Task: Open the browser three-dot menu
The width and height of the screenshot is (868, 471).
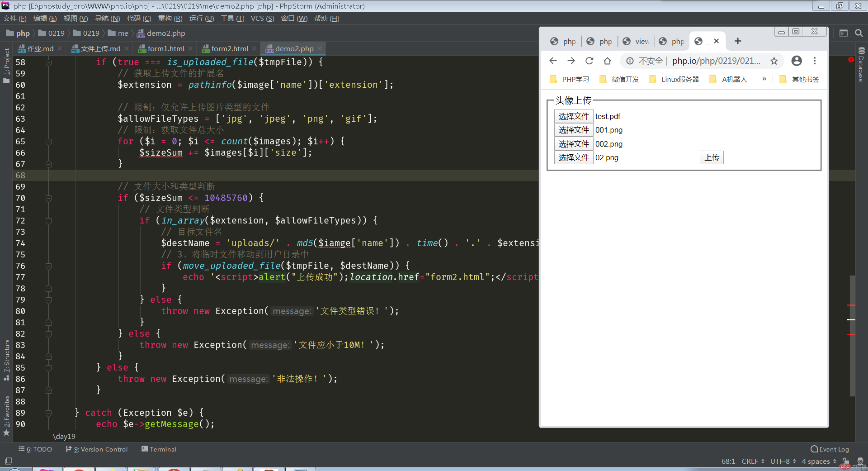Action: click(x=815, y=61)
